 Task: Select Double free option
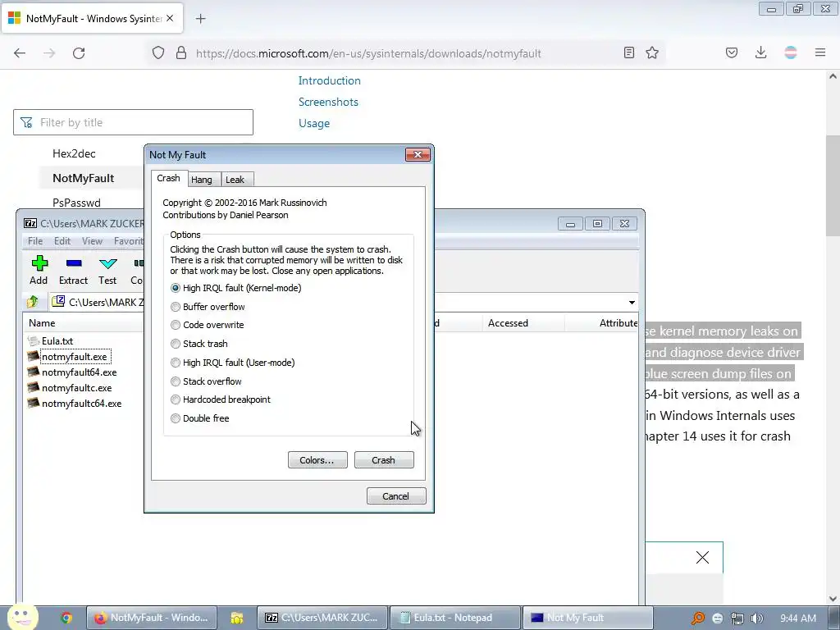coord(199,418)
